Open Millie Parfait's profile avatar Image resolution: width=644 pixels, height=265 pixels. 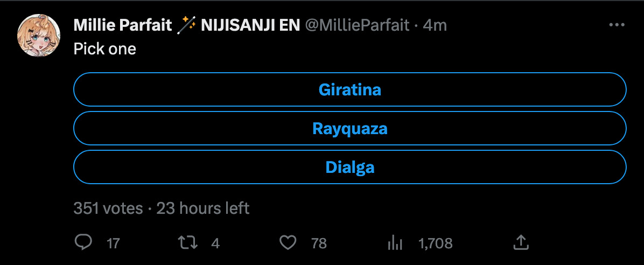pyautogui.click(x=39, y=36)
